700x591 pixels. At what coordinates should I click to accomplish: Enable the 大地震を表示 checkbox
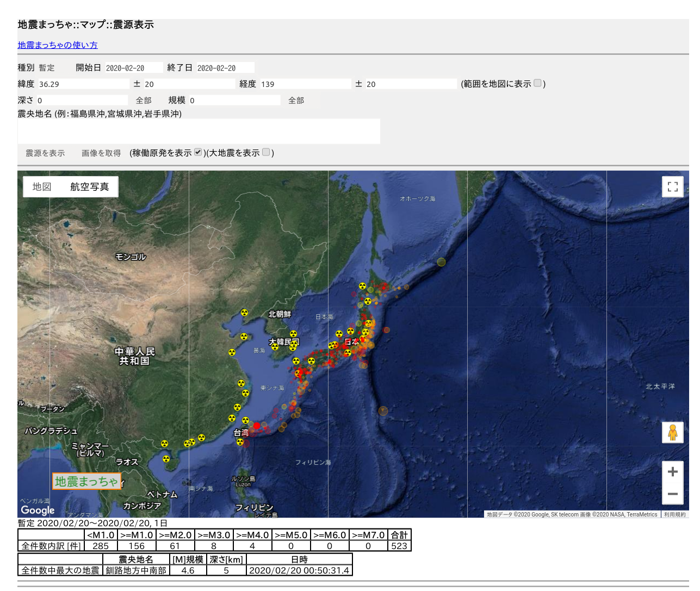(x=266, y=152)
